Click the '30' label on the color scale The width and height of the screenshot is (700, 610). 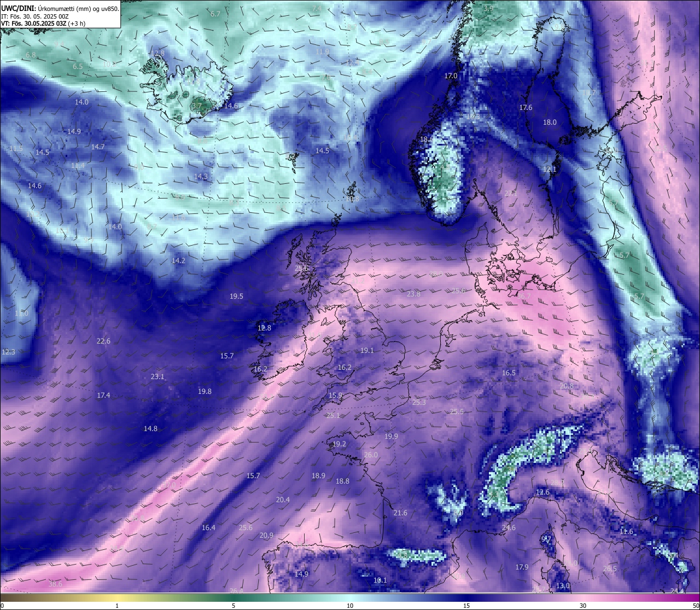tap(583, 606)
